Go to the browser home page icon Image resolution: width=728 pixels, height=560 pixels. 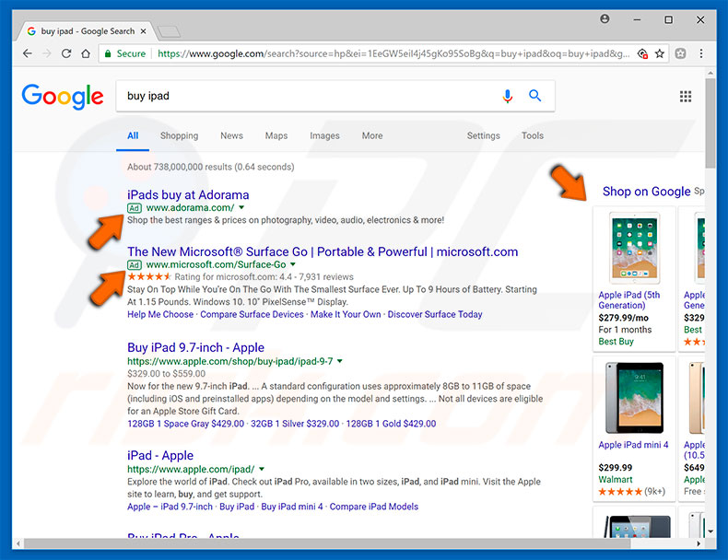click(86, 53)
